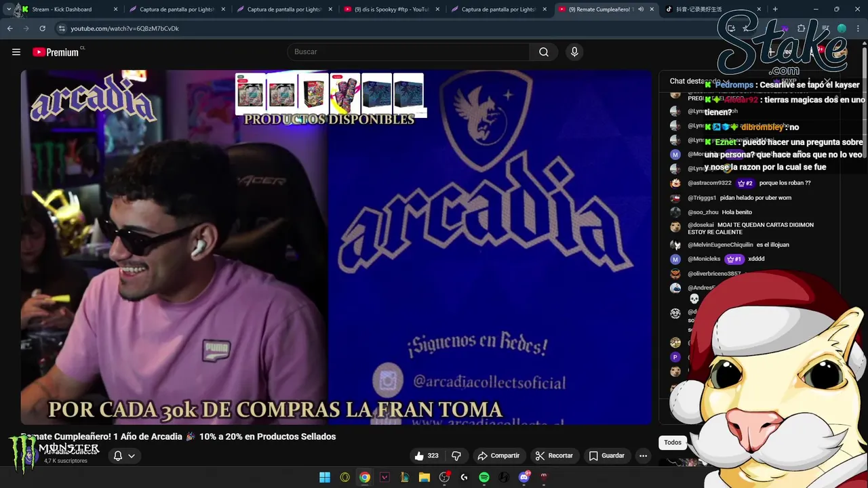868x488 pixels.
Task: Toggle channel notification bell
Action: pyautogui.click(x=117, y=455)
